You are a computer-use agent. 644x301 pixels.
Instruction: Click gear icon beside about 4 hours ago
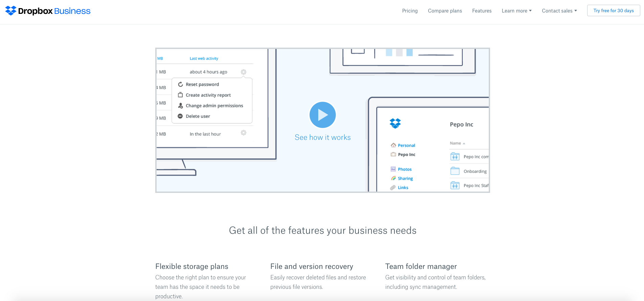[244, 72]
